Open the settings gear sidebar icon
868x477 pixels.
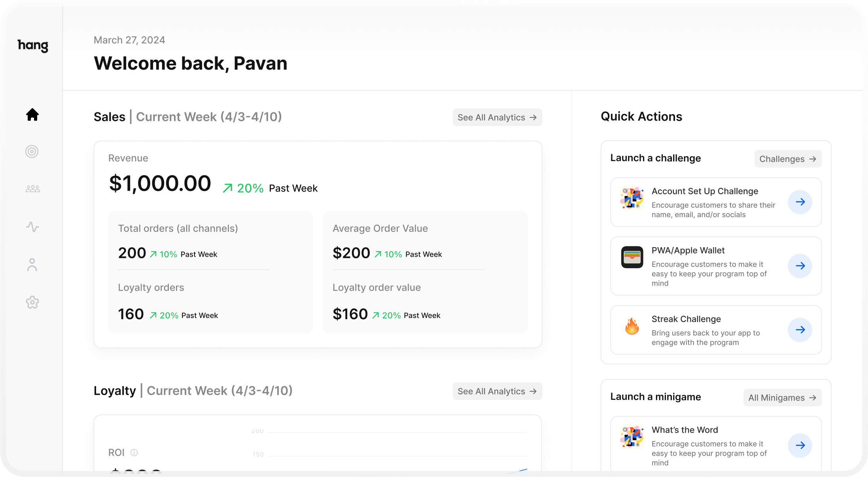pyautogui.click(x=32, y=303)
